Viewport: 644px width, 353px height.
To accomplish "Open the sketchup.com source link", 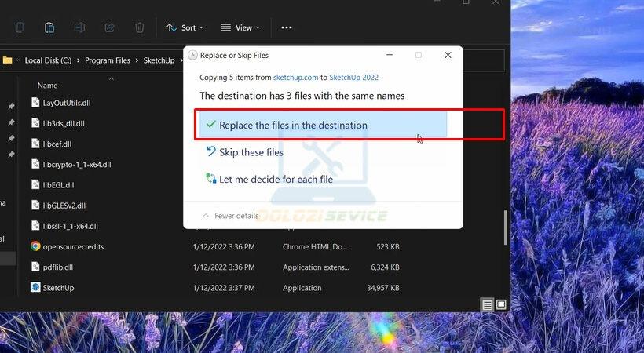I will [295, 78].
